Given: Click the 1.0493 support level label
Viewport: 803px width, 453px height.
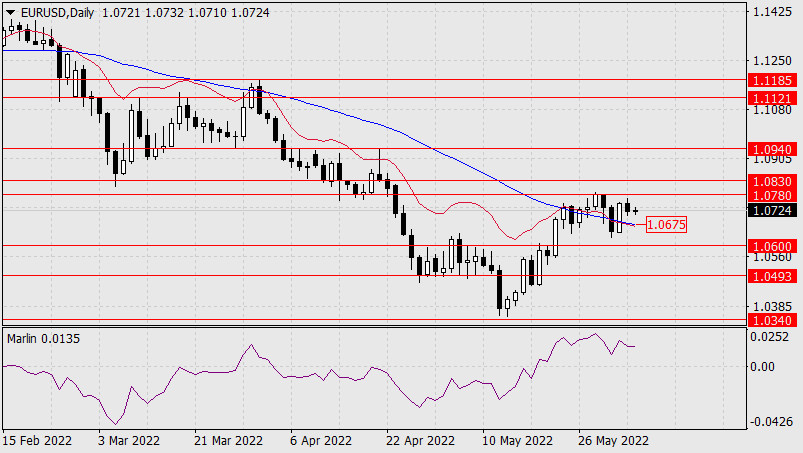Looking at the screenshot, I should pyautogui.click(x=772, y=276).
